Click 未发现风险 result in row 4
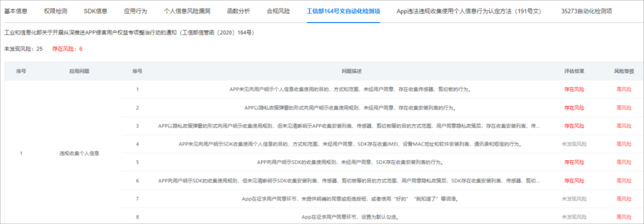Viewport: 644px width, 224px height. [x=574, y=144]
